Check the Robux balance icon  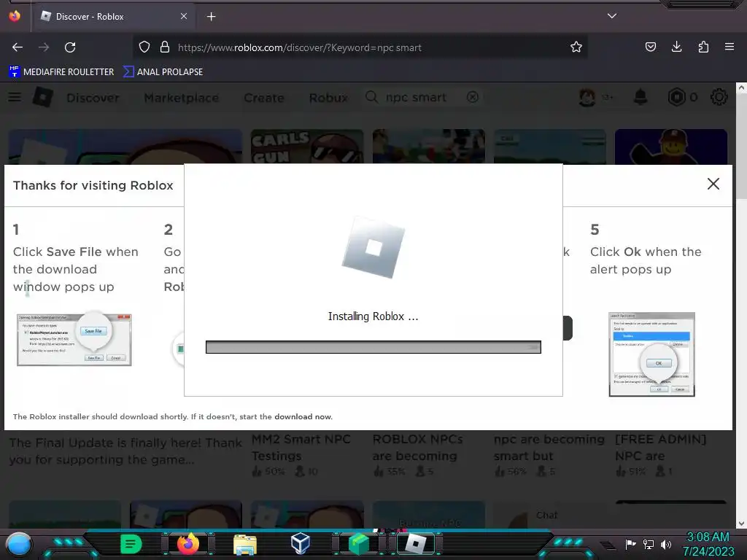pyautogui.click(x=676, y=97)
